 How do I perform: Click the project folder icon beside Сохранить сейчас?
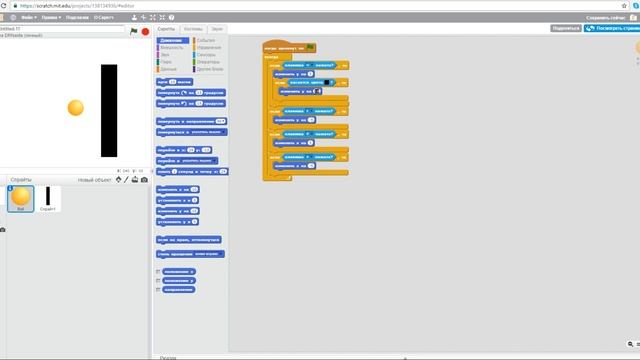(x=633, y=18)
